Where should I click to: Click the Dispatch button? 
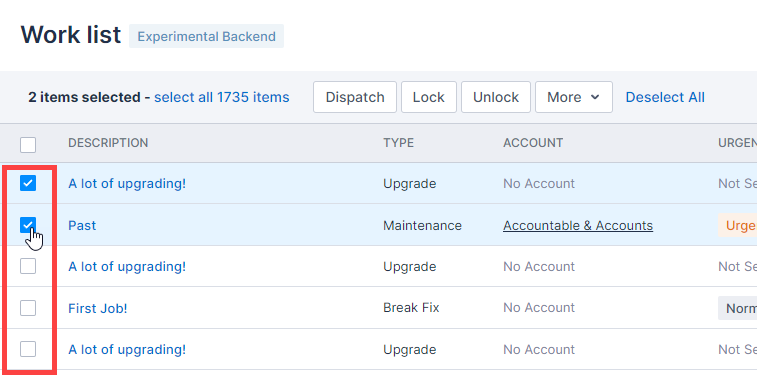tap(355, 97)
